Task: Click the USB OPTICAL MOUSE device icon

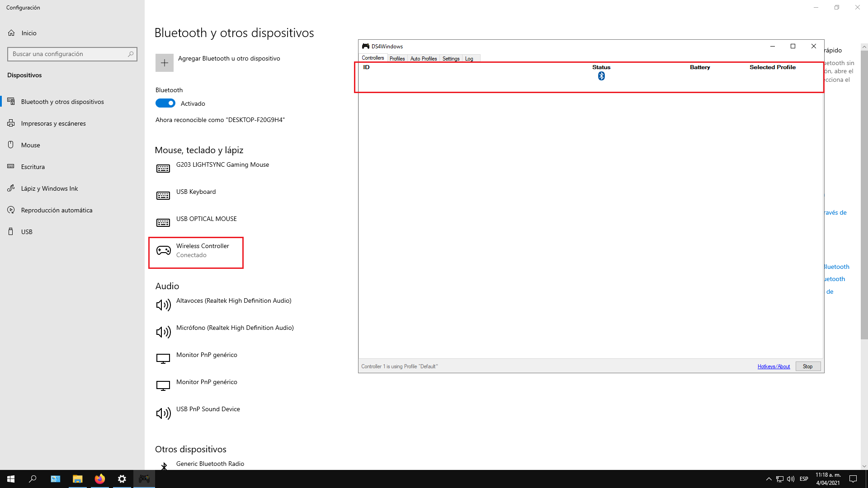Action: 163,223
